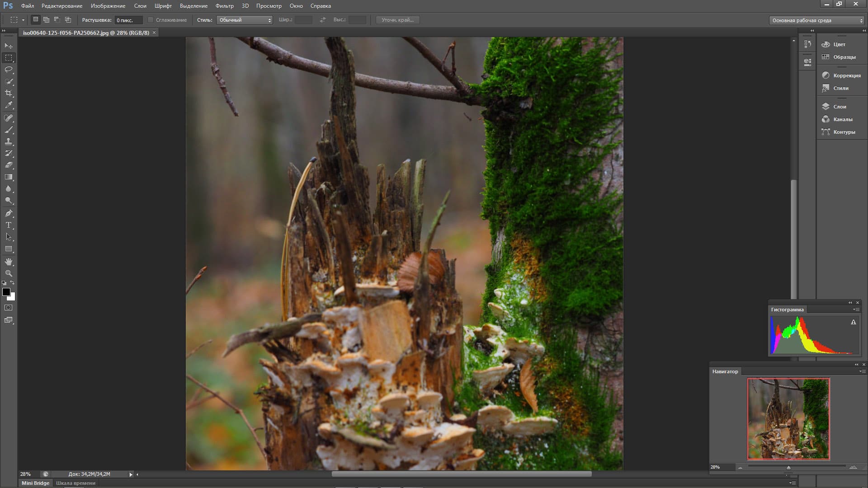This screenshot has width=868, height=488.
Task: Click the Уточн. край button
Action: pyautogui.click(x=397, y=20)
